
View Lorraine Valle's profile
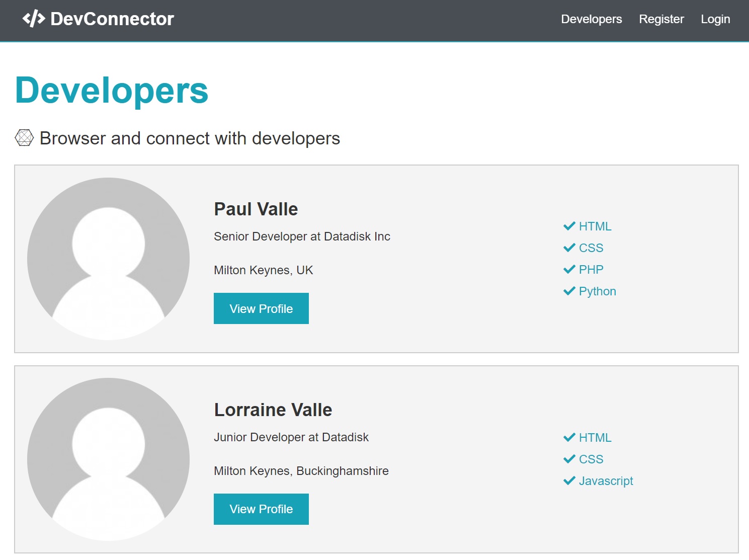(261, 509)
